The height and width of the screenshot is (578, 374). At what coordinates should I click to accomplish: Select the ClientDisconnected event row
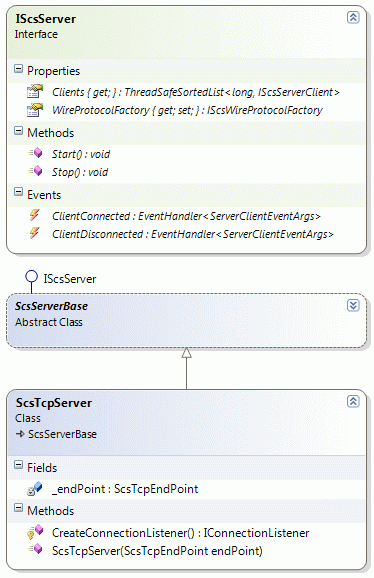[193, 234]
